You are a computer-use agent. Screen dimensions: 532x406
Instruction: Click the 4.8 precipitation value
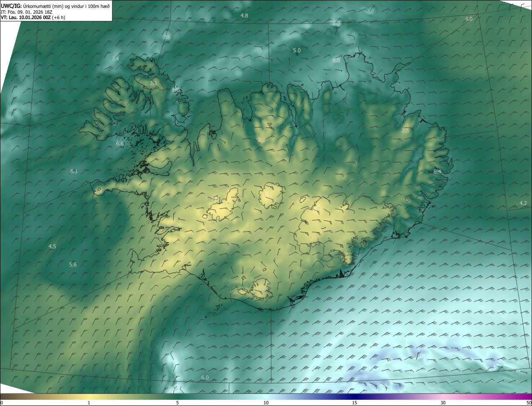coord(244,15)
